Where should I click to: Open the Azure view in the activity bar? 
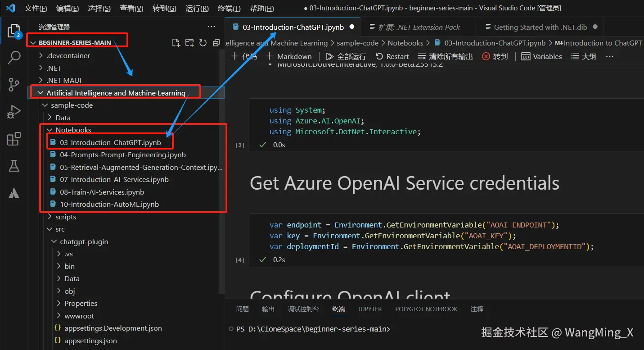tap(14, 193)
